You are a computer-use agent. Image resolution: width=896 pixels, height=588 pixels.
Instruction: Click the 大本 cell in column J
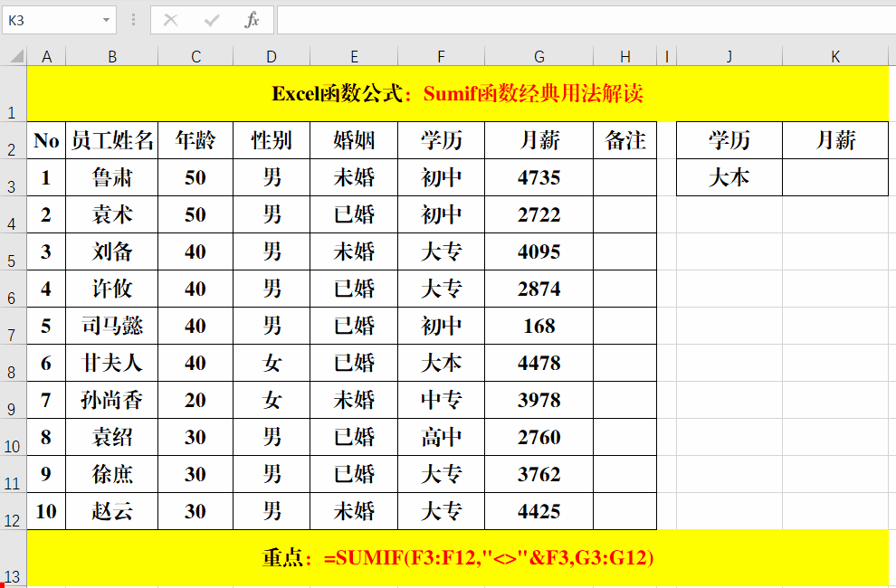tap(729, 177)
